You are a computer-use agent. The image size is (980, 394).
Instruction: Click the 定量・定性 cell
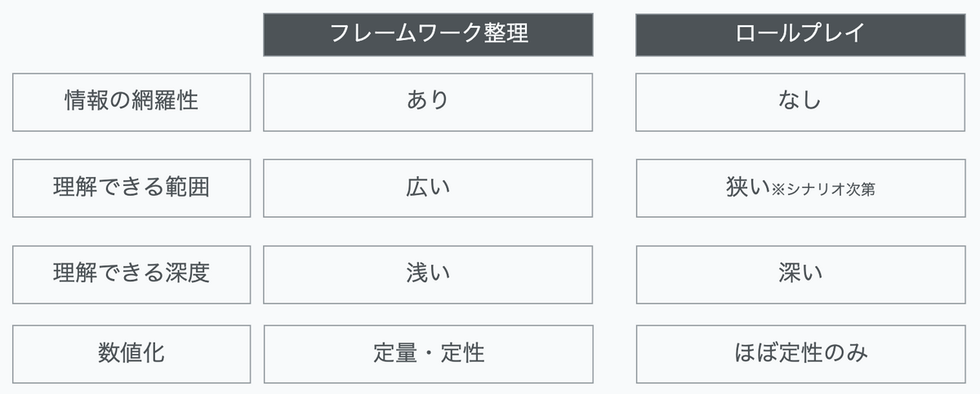click(428, 354)
